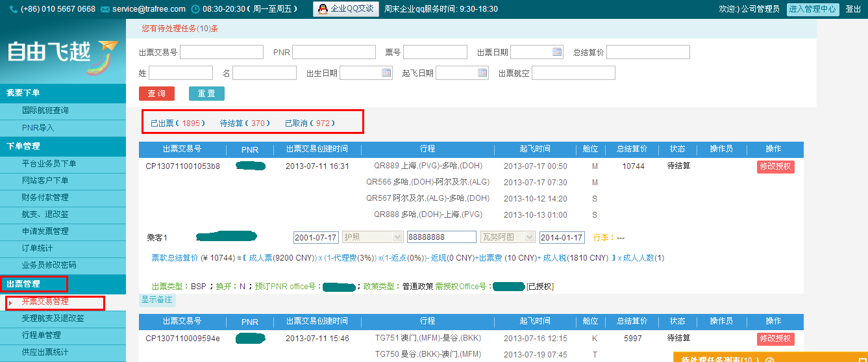Viewport: 868px width, 362px height.
Task: Click 修改授权 for order CP130711001053b8
Action: pos(775,166)
